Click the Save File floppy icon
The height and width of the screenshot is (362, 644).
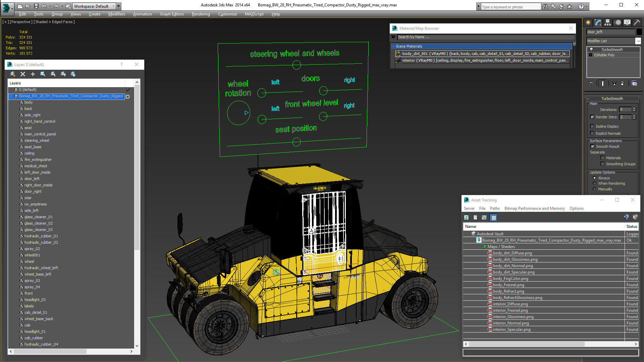(x=36, y=6)
